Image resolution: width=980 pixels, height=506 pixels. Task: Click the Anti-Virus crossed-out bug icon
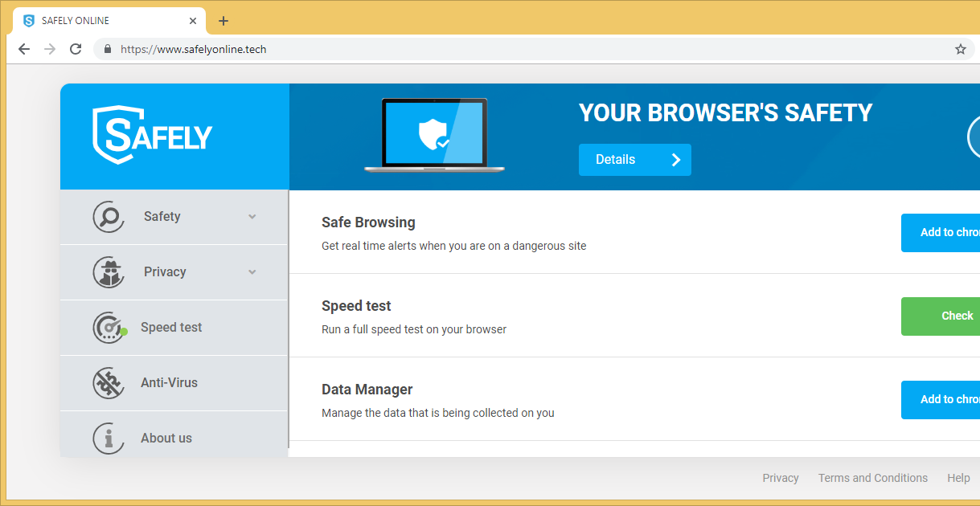[x=109, y=383]
